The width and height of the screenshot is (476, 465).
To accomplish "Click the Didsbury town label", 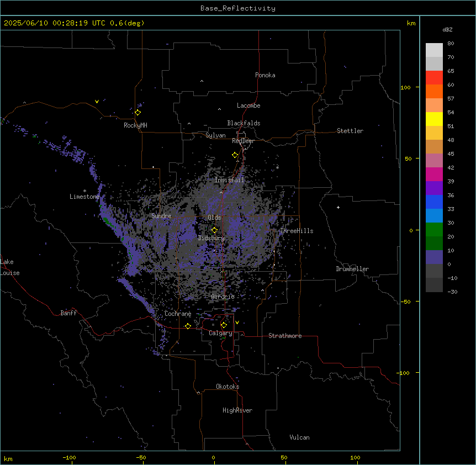I will [x=211, y=238].
